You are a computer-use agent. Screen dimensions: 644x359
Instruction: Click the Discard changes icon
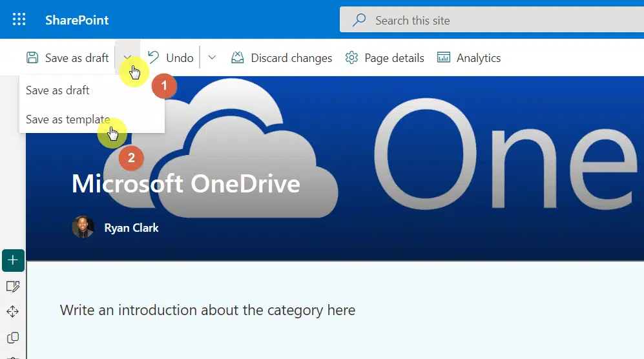pyautogui.click(x=238, y=58)
